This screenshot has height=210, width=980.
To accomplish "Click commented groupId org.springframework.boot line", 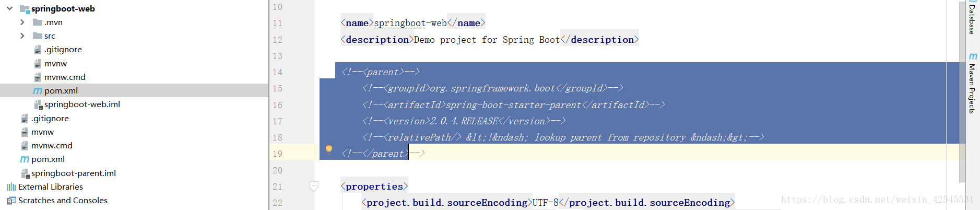I will [493, 88].
